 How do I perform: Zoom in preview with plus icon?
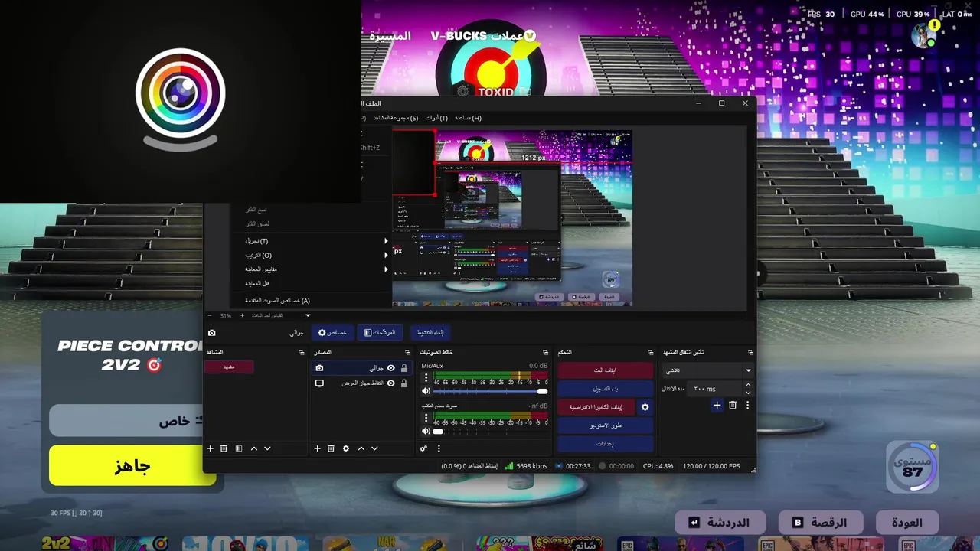pos(242,315)
